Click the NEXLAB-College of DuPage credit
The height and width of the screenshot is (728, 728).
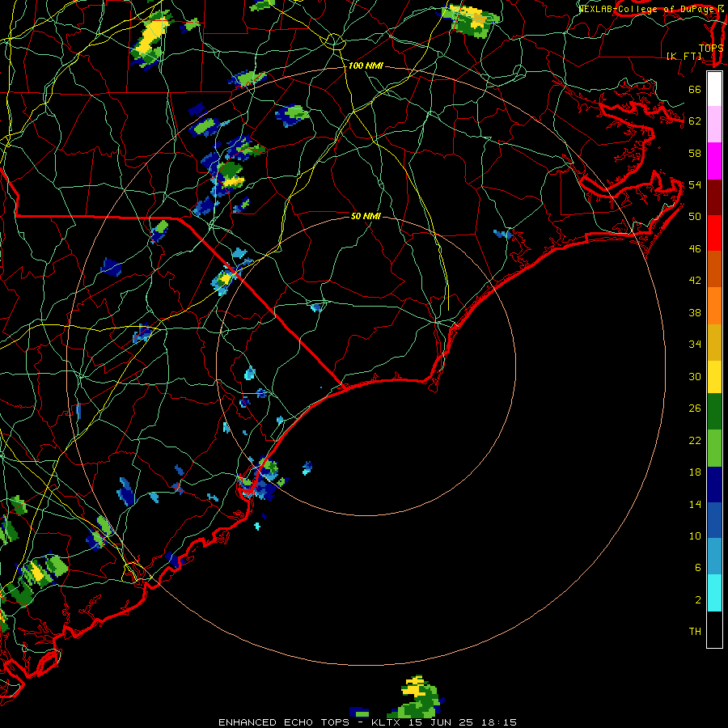tap(648, 9)
